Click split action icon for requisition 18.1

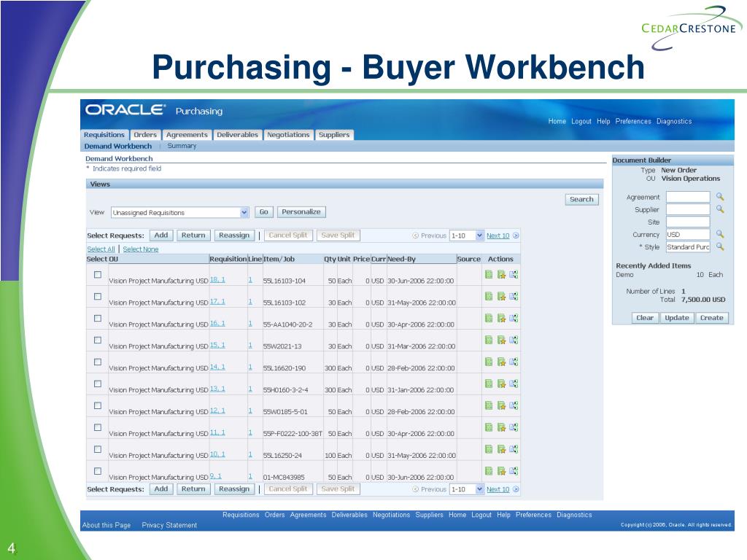(x=514, y=274)
